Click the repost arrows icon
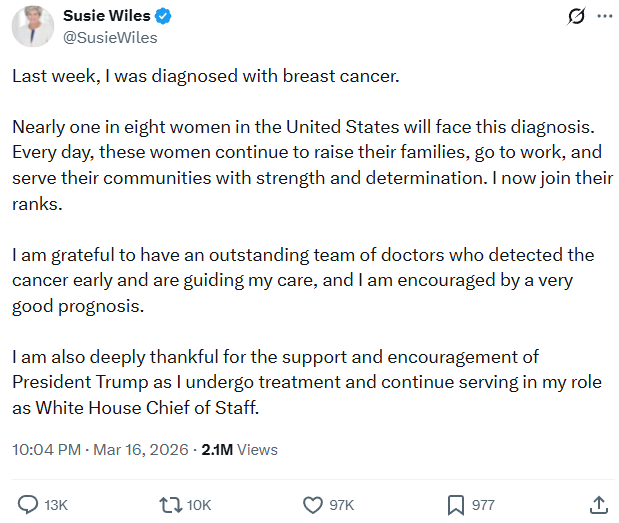This screenshot has width=619, height=523. tap(169, 504)
